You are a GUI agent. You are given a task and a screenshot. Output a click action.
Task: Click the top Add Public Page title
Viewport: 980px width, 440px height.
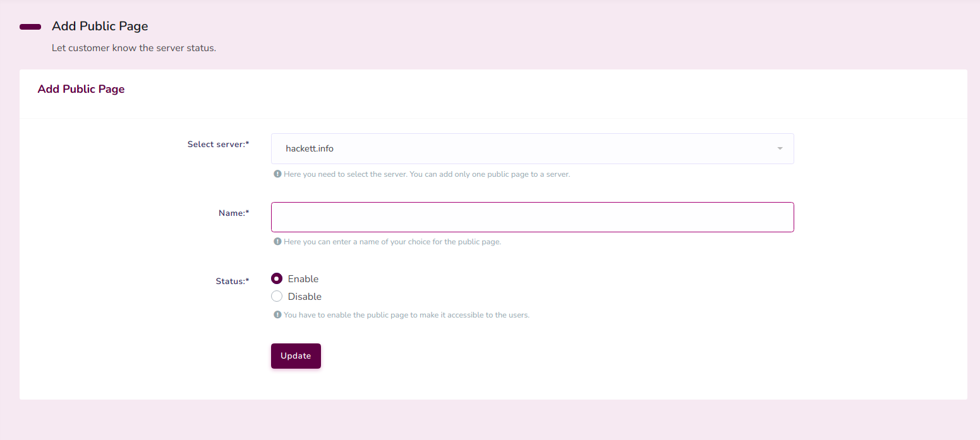pos(100,27)
